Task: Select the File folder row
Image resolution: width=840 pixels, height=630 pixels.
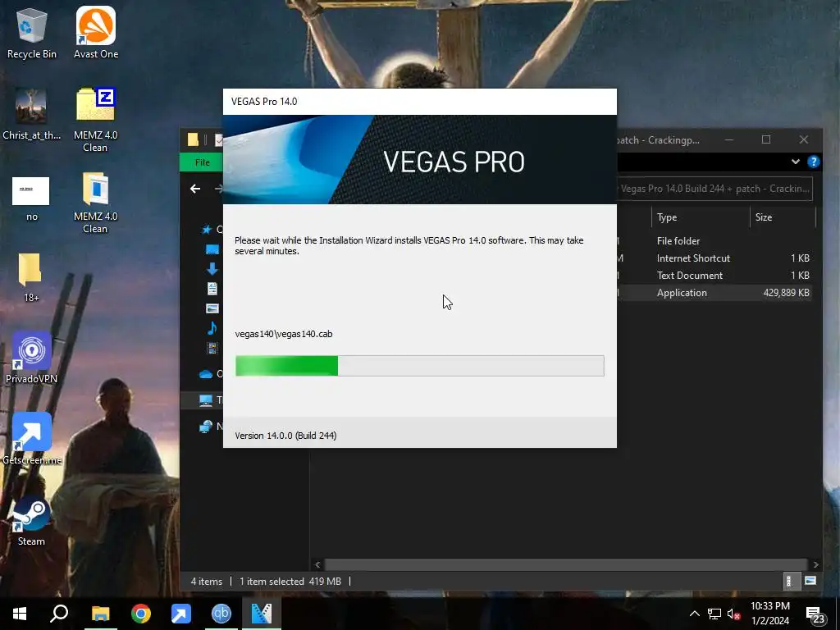Action: 715,241
